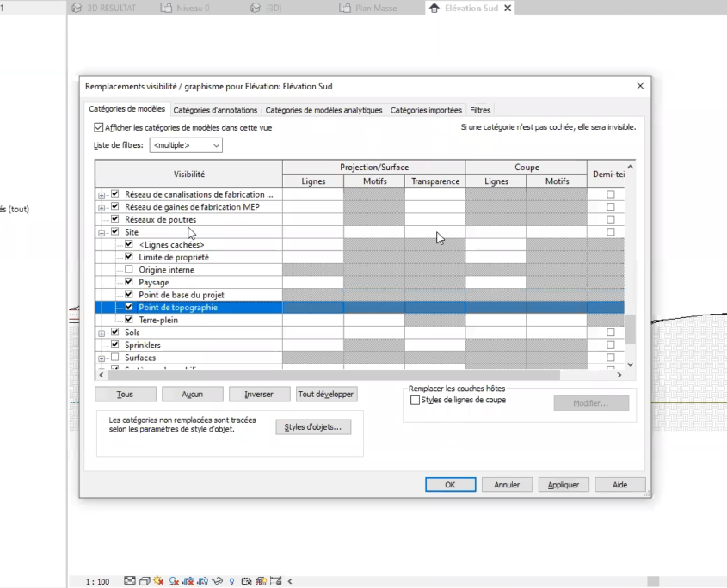The width and height of the screenshot is (727, 588).
Task: Expand the Surfaces category node
Action: pos(102,358)
